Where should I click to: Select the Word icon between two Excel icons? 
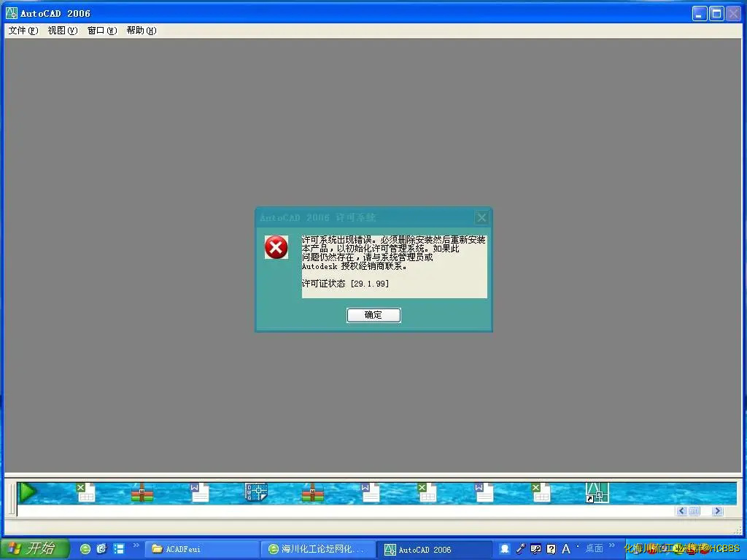(x=484, y=493)
